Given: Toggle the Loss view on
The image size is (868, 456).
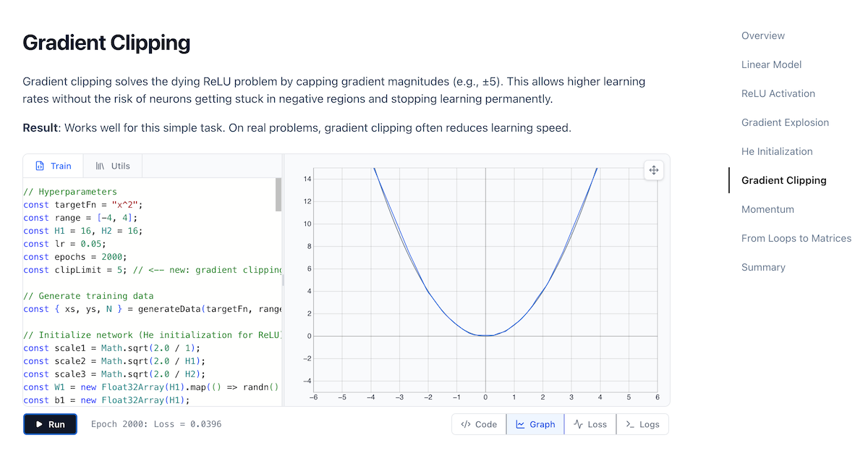Looking at the screenshot, I should [590, 424].
